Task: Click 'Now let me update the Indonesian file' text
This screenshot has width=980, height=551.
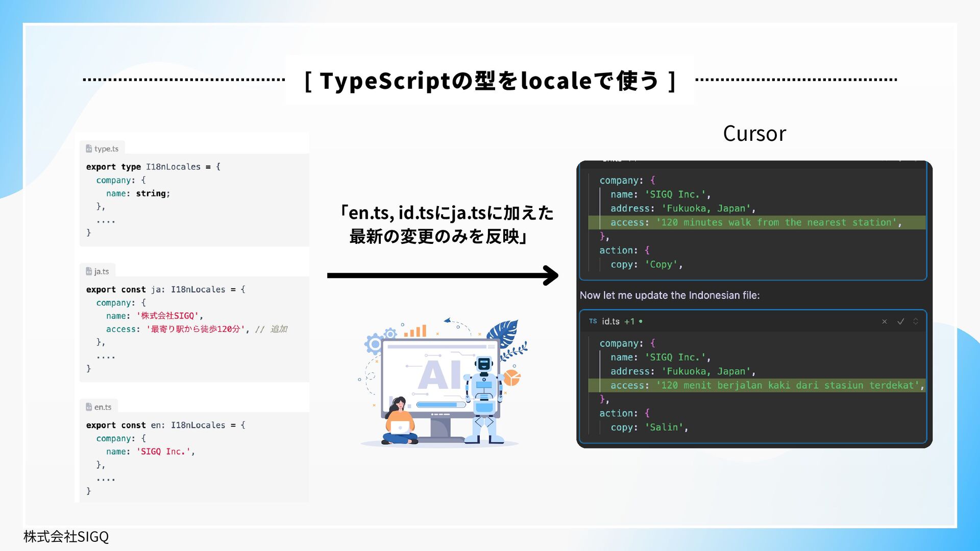Action: (669, 295)
